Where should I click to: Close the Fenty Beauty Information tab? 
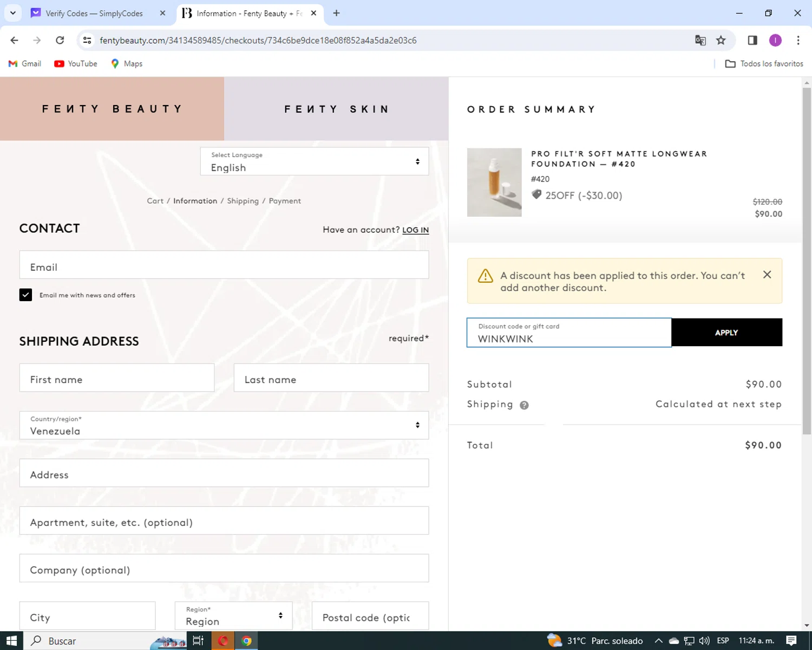pos(313,13)
